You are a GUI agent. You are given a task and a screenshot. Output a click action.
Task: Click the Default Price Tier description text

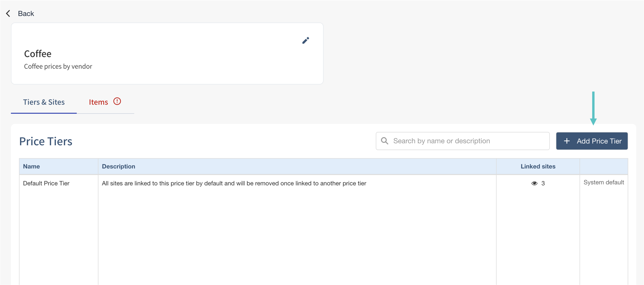(234, 183)
